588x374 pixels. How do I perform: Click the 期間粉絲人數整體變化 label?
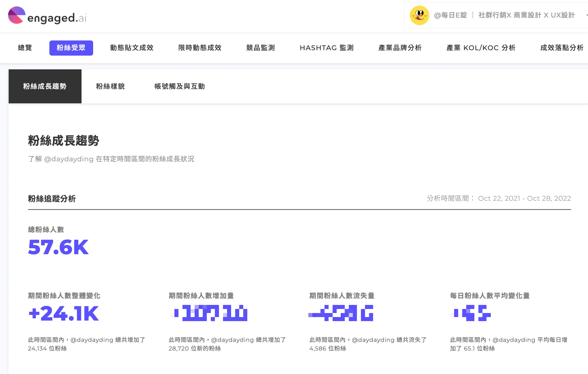tap(64, 296)
